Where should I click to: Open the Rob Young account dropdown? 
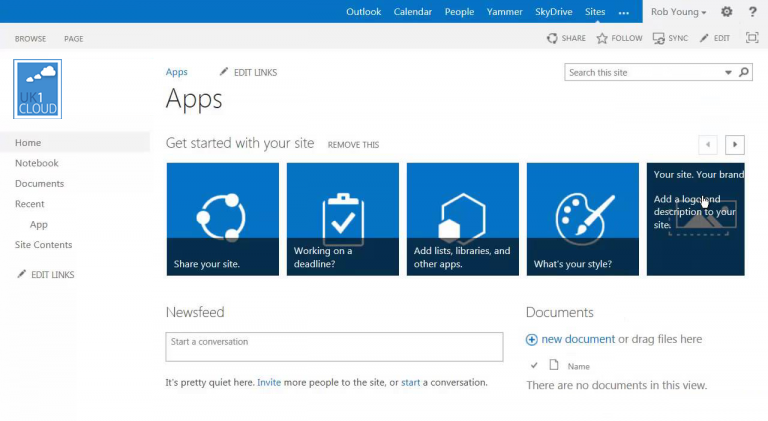pyautogui.click(x=678, y=12)
